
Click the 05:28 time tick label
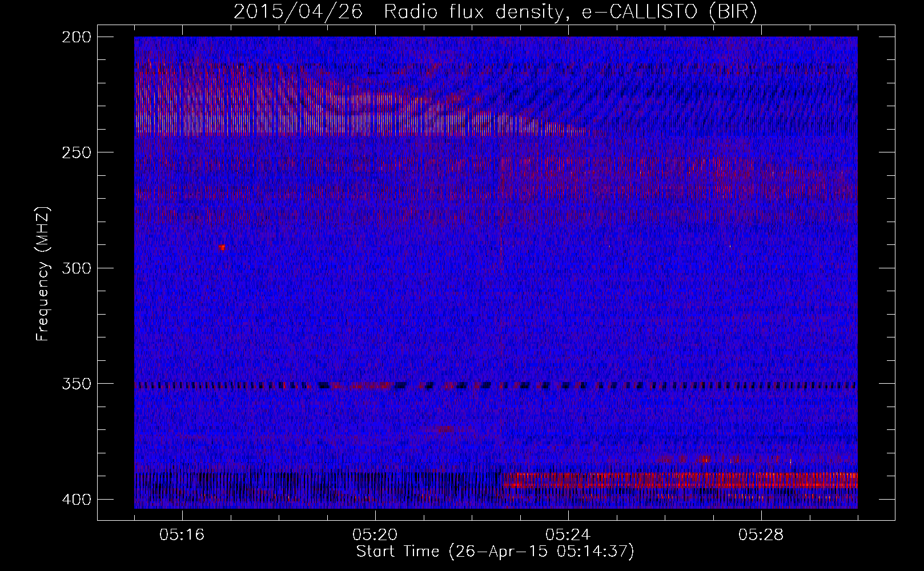pyautogui.click(x=761, y=535)
